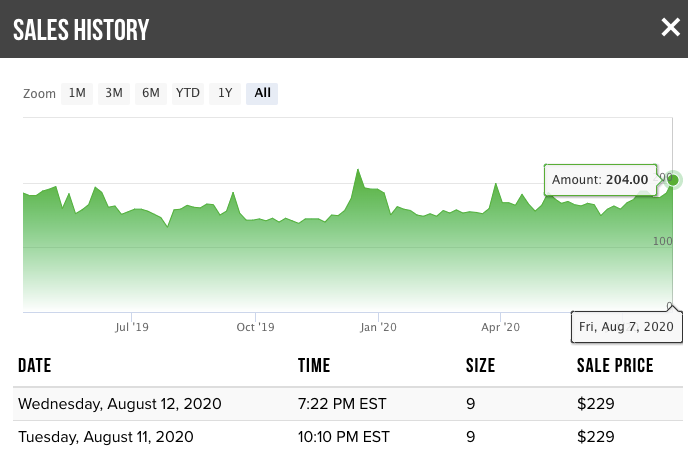Click the Jul '19 axis label
Screen dimensions: 688x451
pyautogui.click(x=132, y=327)
